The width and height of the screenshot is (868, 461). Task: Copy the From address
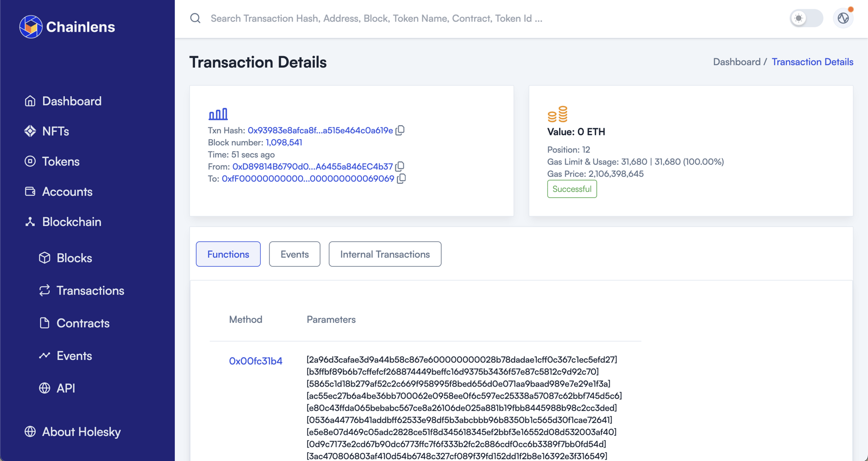point(400,167)
